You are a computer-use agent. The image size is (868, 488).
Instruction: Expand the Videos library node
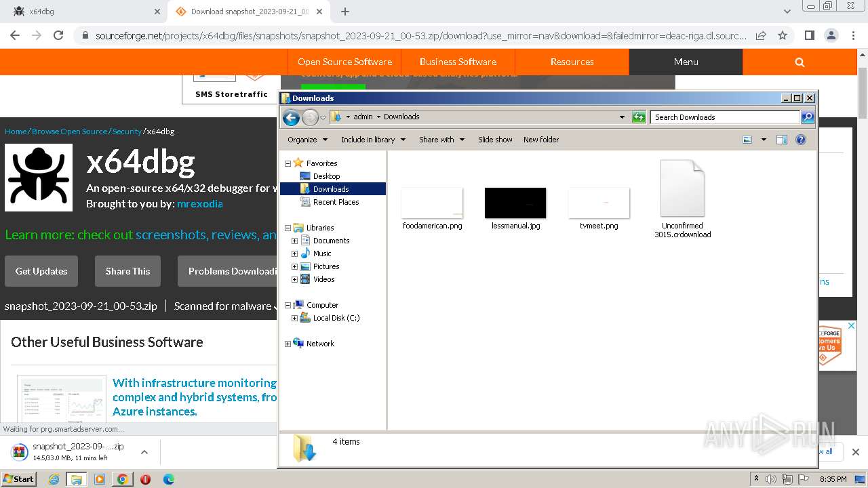click(294, 279)
